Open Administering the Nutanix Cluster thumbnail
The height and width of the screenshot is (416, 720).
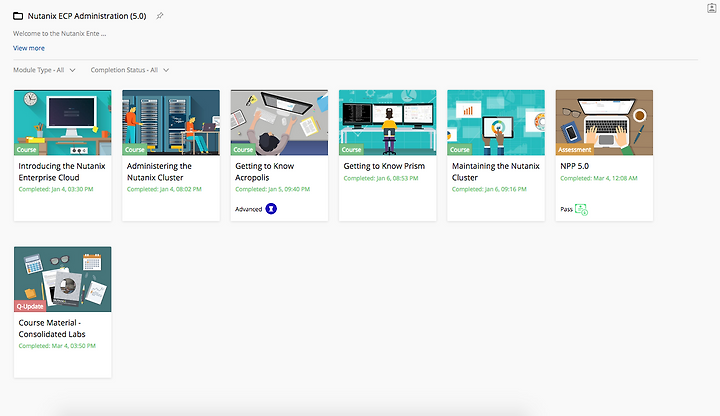pyautogui.click(x=171, y=123)
